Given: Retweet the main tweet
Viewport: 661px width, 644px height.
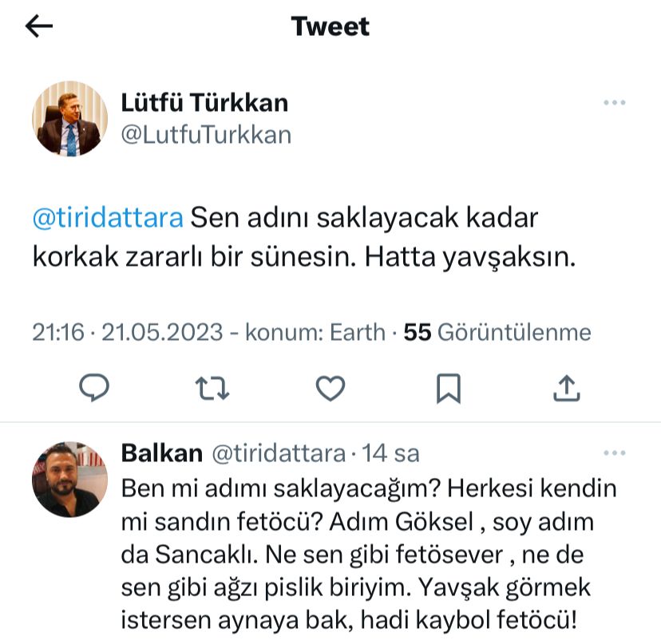Looking at the screenshot, I should [212, 388].
